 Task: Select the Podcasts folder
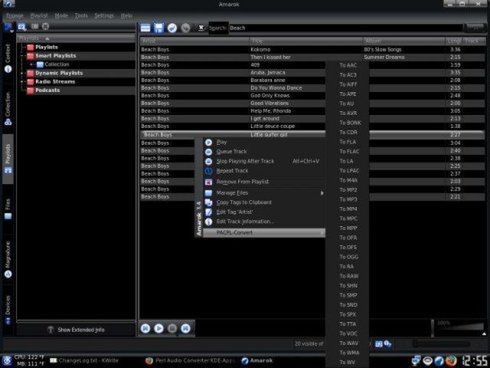click(48, 90)
